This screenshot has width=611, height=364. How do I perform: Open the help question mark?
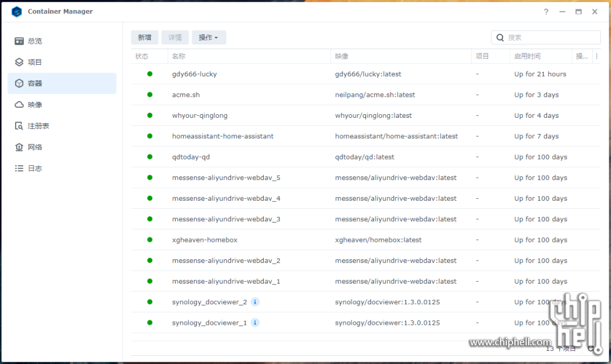pyautogui.click(x=546, y=12)
